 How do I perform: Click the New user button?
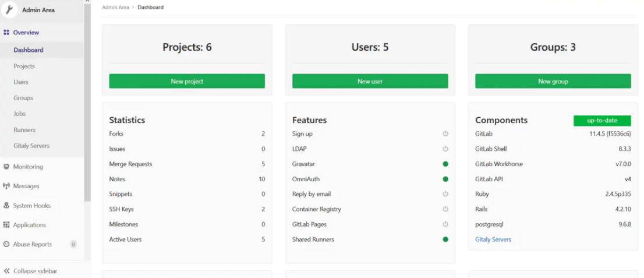tap(370, 82)
